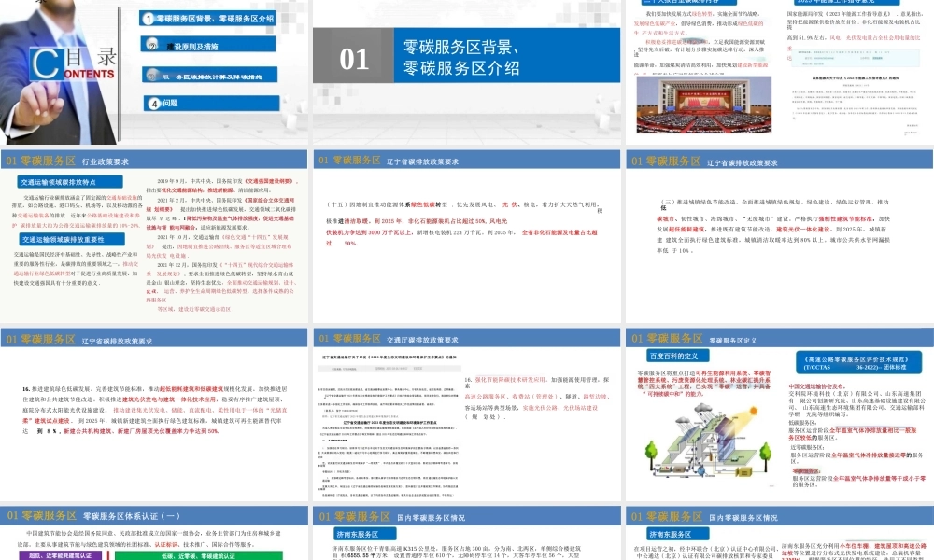Click the red link 《交通强国建设纲要》
This screenshot has height=560, width=934.
270,180
